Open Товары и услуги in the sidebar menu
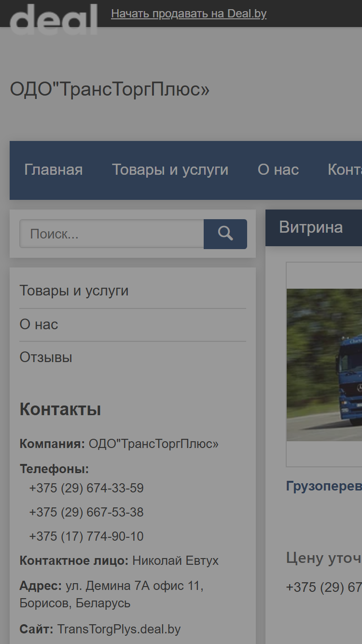Viewport: 362px width, 644px height. 74,291
